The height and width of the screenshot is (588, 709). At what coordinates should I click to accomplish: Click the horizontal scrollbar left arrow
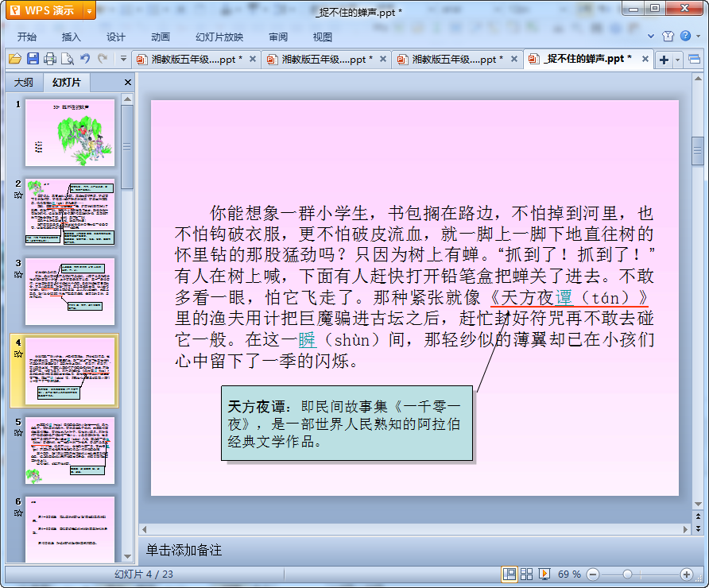point(144,529)
